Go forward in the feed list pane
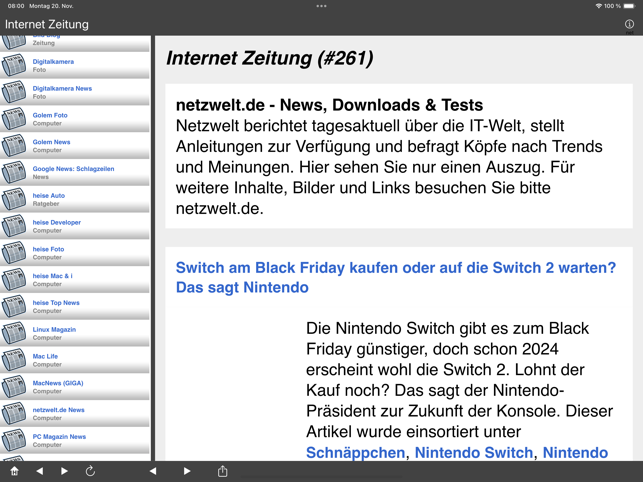Screen dimensions: 643x482 coord(64,471)
